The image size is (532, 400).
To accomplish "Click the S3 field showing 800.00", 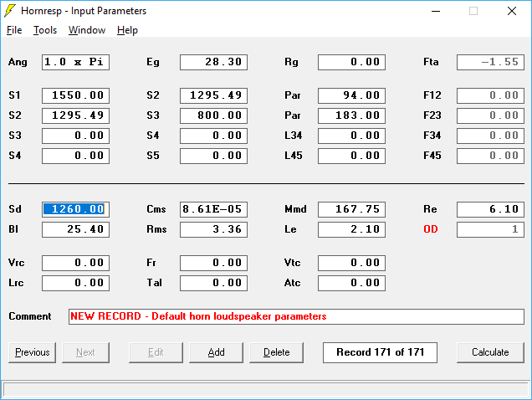I will click(x=214, y=115).
